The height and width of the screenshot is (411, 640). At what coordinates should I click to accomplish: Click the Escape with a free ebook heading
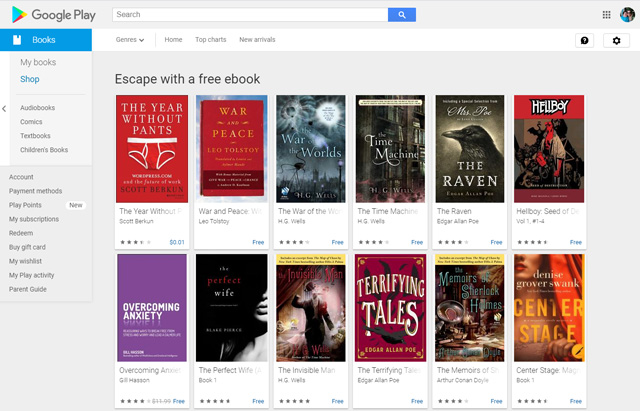pyautogui.click(x=187, y=79)
